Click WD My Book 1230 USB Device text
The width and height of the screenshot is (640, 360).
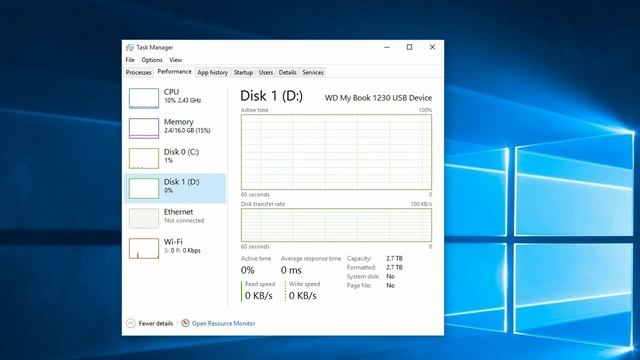click(x=378, y=98)
